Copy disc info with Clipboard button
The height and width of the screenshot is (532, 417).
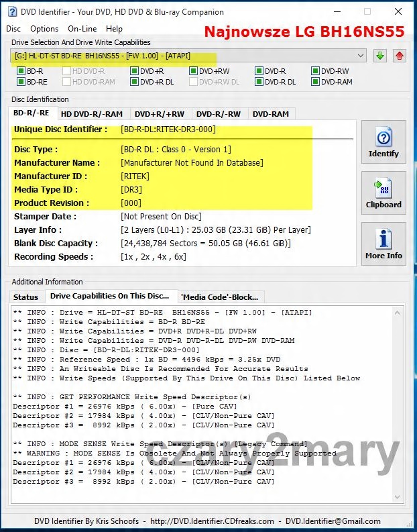pyautogui.click(x=383, y=193)
